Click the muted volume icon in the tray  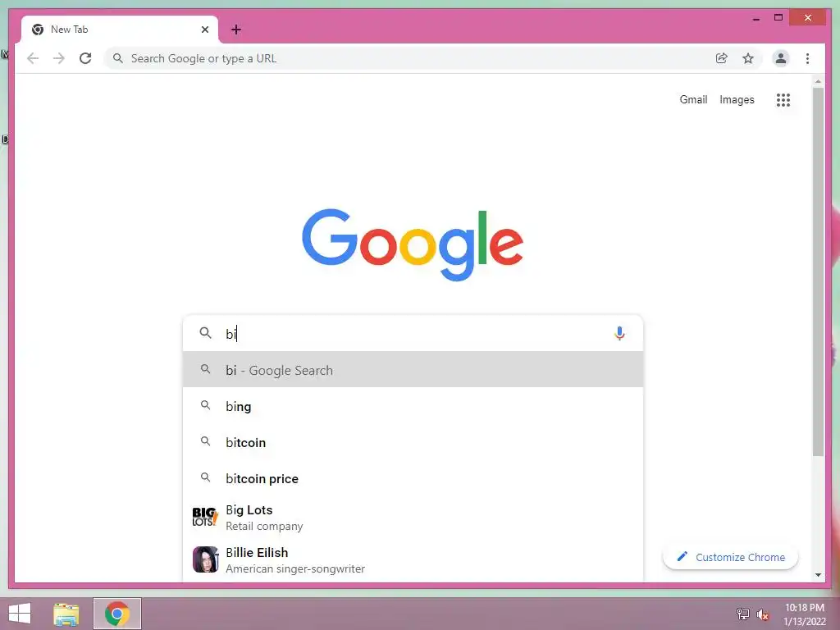point(763,614)
